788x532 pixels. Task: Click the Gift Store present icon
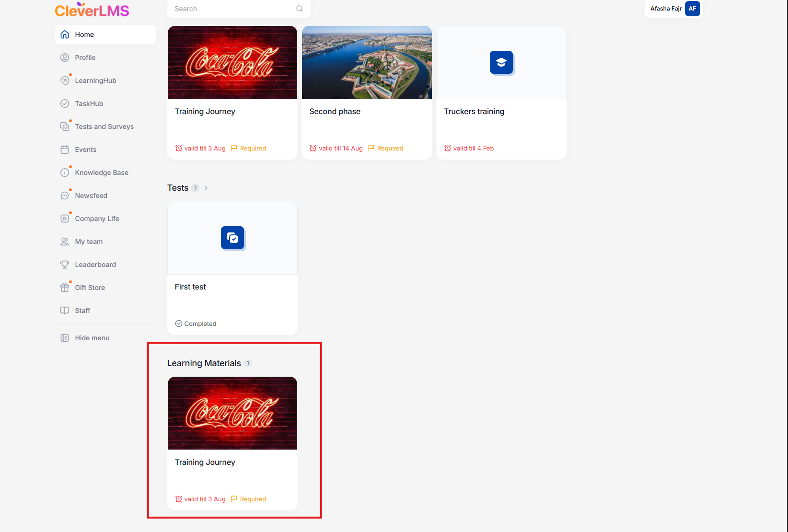click(65, 288)
